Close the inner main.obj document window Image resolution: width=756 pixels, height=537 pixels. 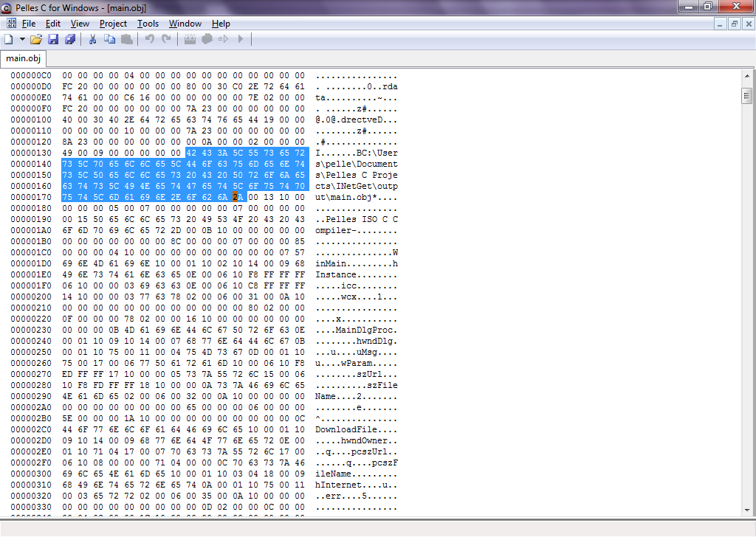[x=749, y=24]
